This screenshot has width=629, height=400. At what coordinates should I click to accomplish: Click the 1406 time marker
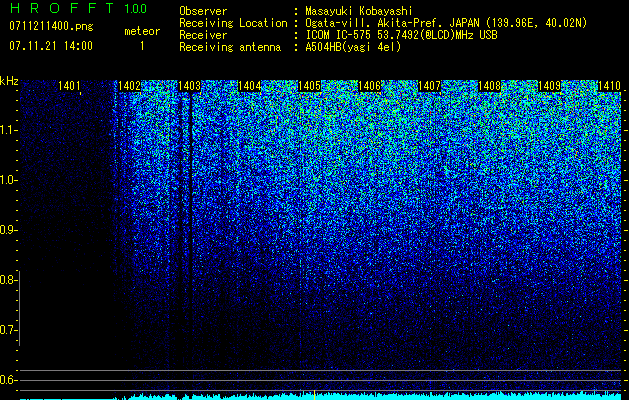pyautogui.click(x=369, y=86)
